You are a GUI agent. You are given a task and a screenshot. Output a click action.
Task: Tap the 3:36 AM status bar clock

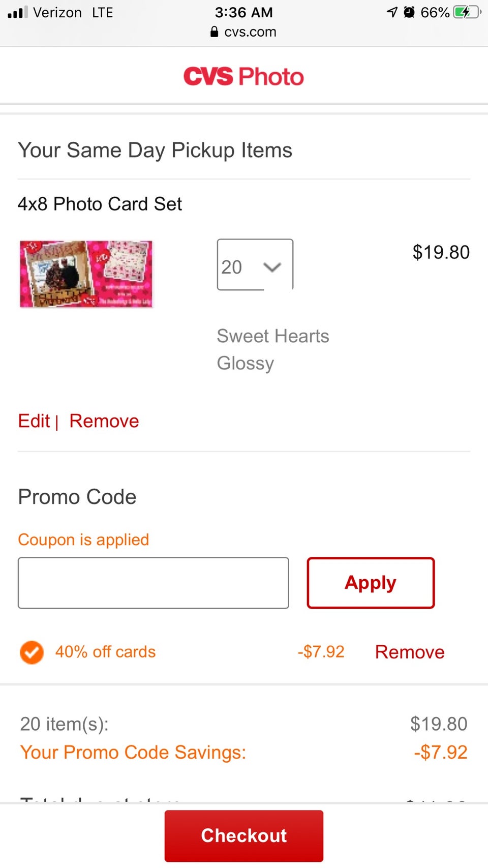(x=243, y=12)
